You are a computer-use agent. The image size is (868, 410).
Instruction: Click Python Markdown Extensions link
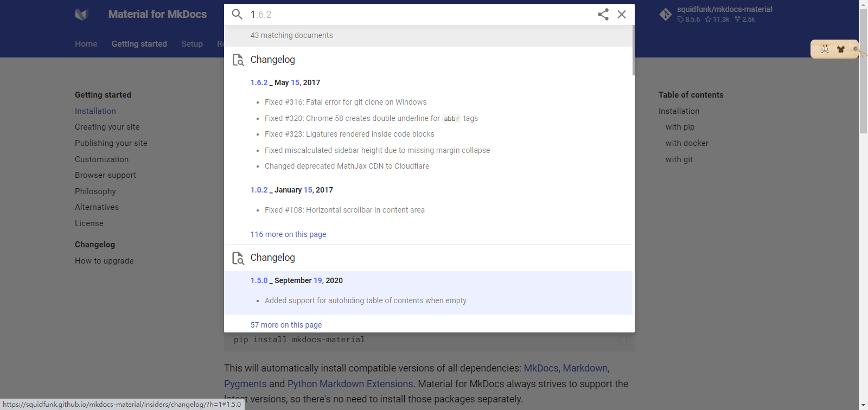click(x=350, y=384)
